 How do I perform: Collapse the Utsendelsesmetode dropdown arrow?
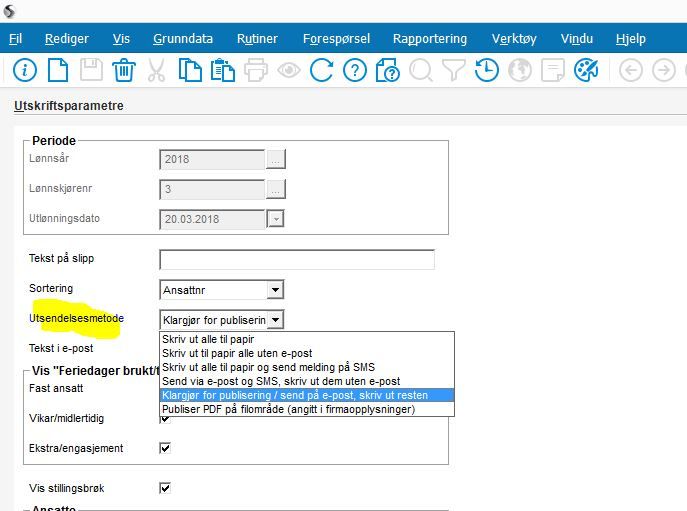(x=275, y=319)
